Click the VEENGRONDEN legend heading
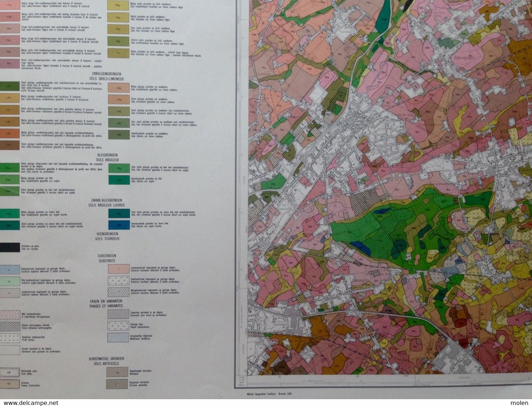The height and width of the screenshot is (406, 532). (107, 233)
